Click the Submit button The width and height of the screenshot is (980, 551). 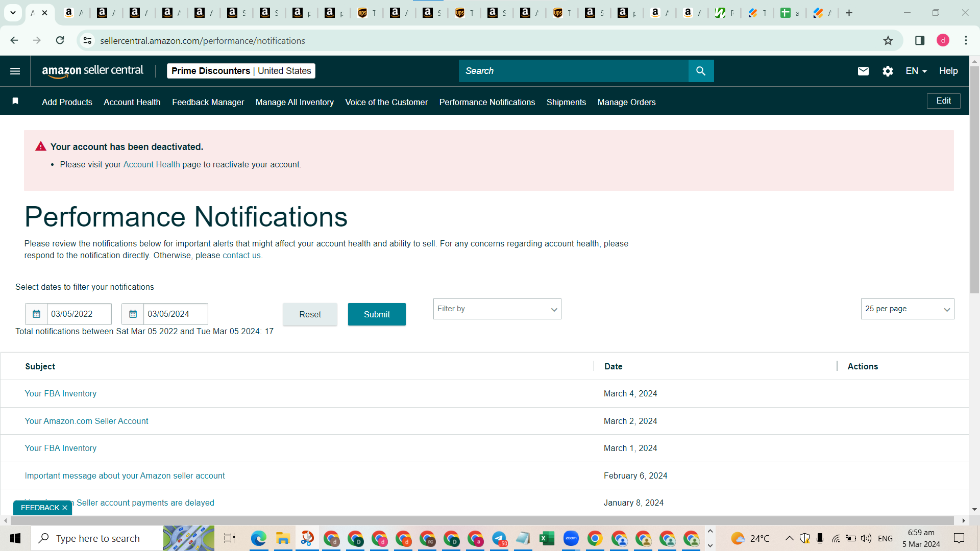tap(377, 314)
